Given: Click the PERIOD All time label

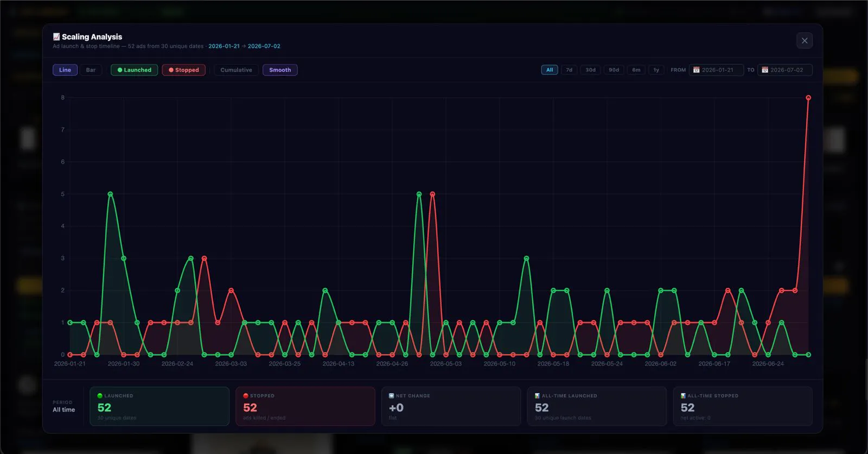Looking at the screenshot, I should pyautogui.click(x=64, y=410).
